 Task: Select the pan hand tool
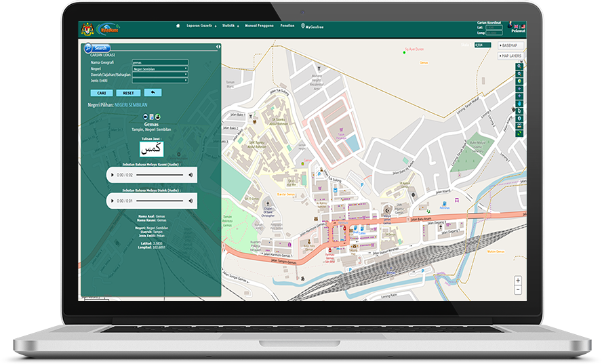click(x=519, y=104)
